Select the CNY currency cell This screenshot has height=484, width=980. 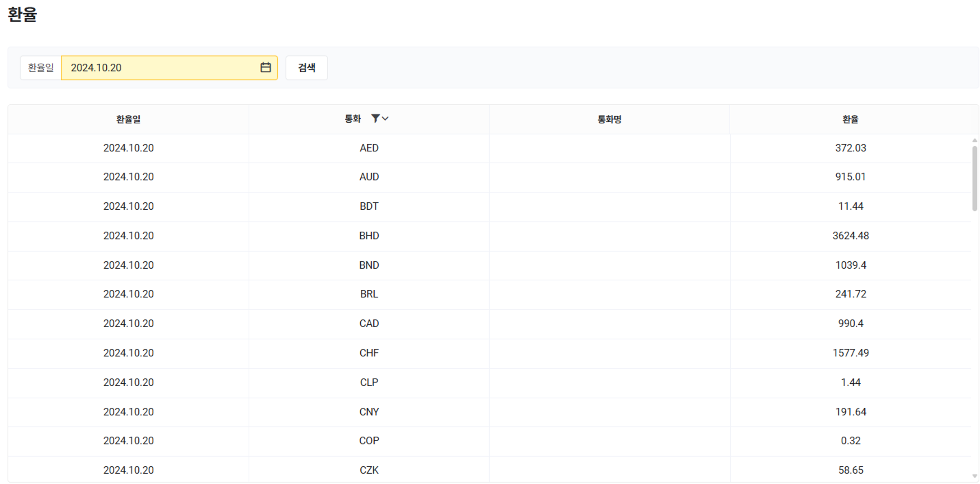(x=369, y=412)
